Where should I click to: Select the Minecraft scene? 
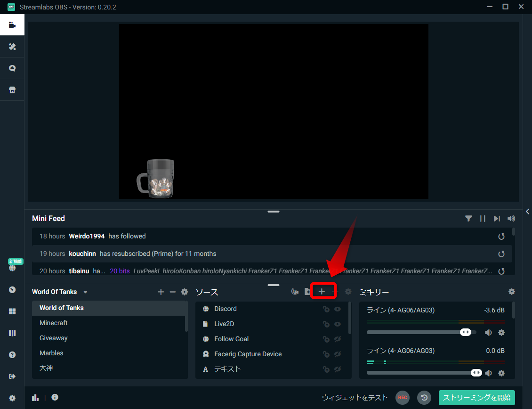109,323
